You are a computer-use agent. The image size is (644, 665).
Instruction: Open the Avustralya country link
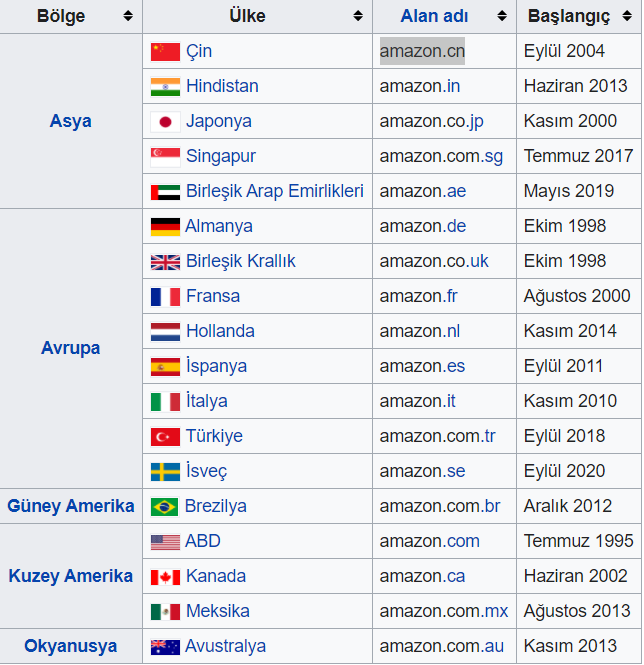click(226, 646)
